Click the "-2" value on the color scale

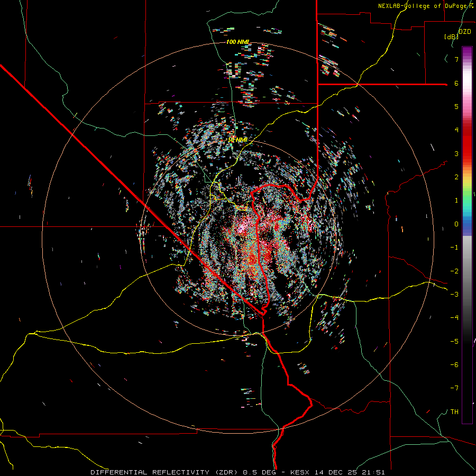pyautogui.click(x=454, y=271)
